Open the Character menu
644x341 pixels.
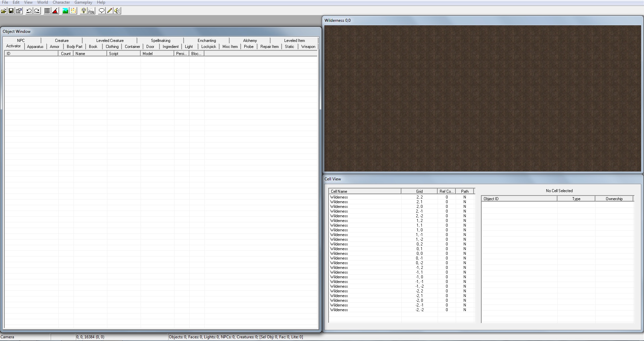(x=61, y=2)
